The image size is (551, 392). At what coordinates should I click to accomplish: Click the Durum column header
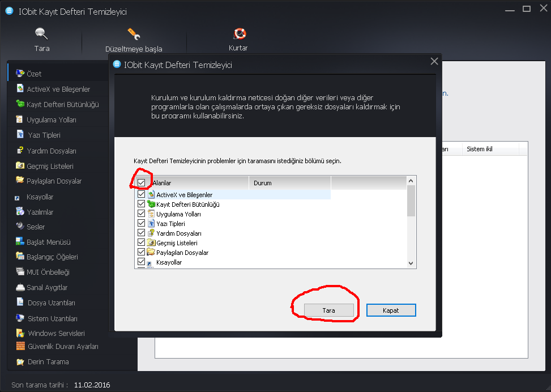[x=290, y=183]
